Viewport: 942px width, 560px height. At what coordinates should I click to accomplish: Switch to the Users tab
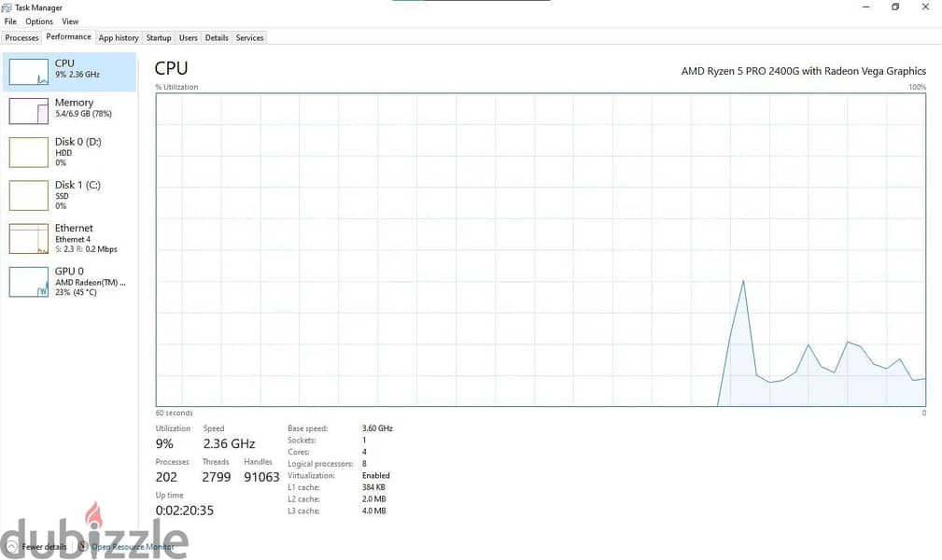click(x=188, y=38)
